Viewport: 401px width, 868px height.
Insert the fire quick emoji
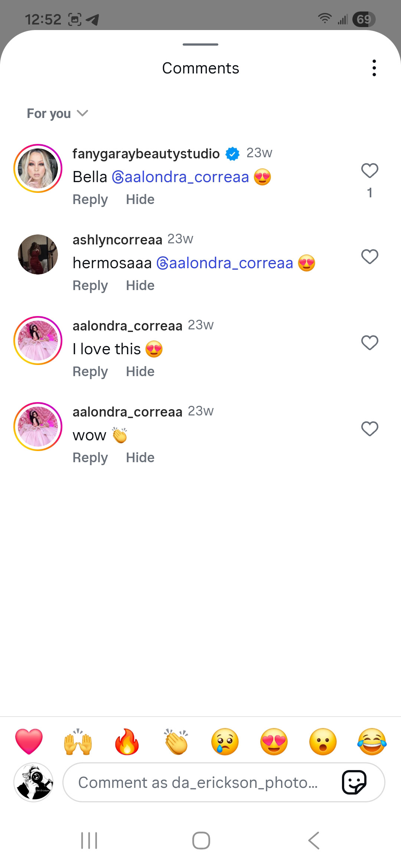point(127,742)
